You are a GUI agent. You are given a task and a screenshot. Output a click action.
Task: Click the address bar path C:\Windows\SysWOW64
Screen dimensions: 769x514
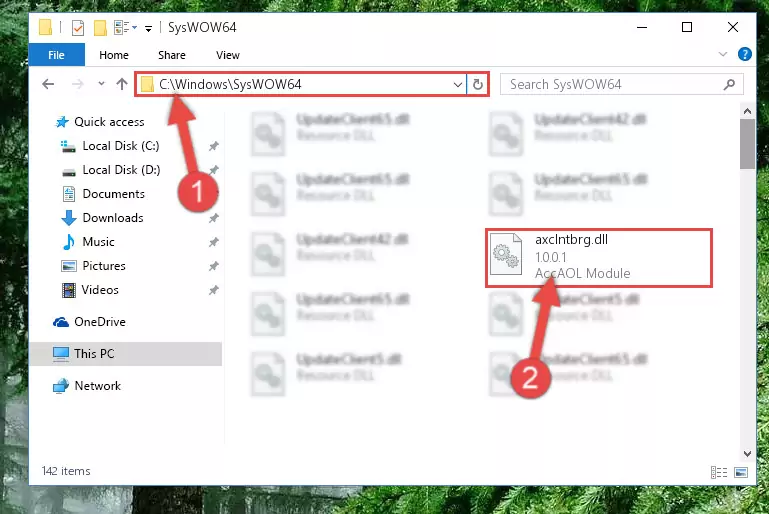pos(230,84)
